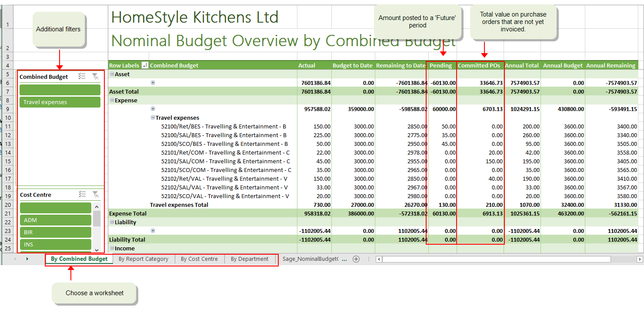The height and width of the screenshot is (310, 644).
Task: Select row 52102/SAL/VAL Travelling & Entertainment
Action: (x=224, y=187)
